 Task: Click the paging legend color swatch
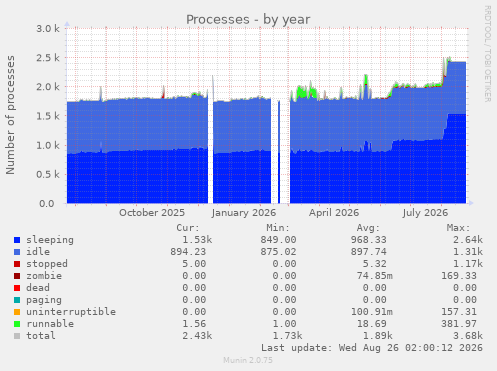coord(17,300)
